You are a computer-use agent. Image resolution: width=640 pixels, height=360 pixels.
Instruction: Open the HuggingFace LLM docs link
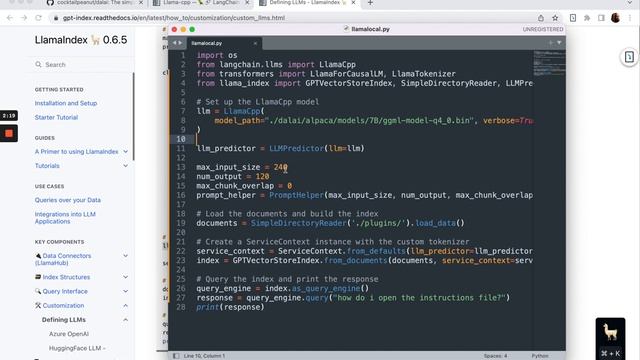pos(77,348)
